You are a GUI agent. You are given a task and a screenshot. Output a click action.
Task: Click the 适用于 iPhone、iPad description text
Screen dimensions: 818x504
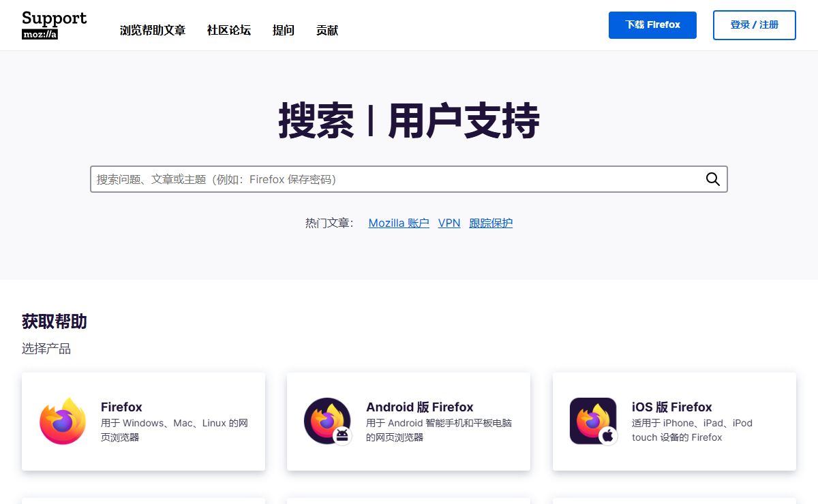[692, 430]
